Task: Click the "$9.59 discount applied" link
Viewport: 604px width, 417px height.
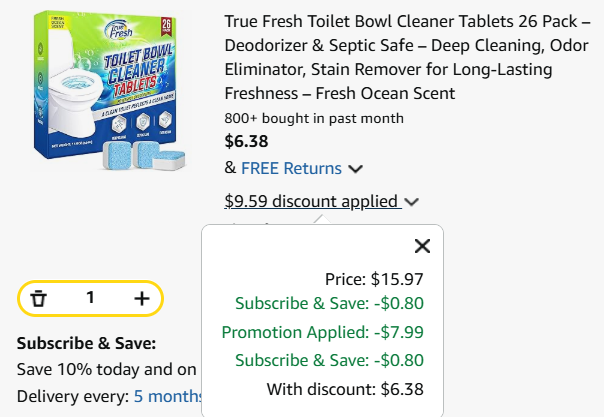Action: pos(313,201)
